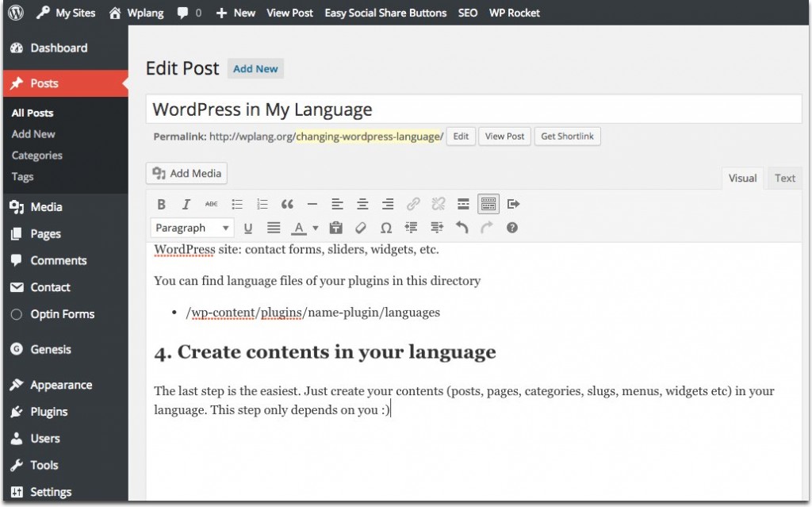Click View Post button near permalink
Image resolution: width=812 pixels, height=507 pixels.
(504, 136)
